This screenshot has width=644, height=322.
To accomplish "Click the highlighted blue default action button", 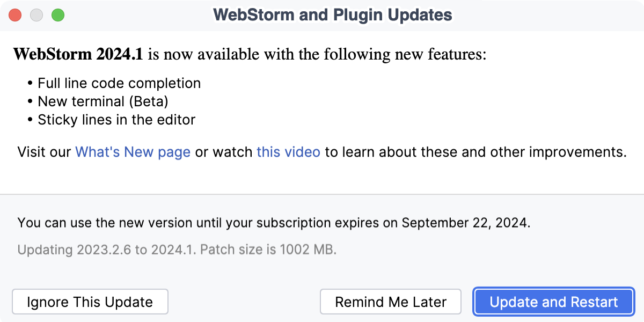I will pyautogui.click(x=553, y=302).
